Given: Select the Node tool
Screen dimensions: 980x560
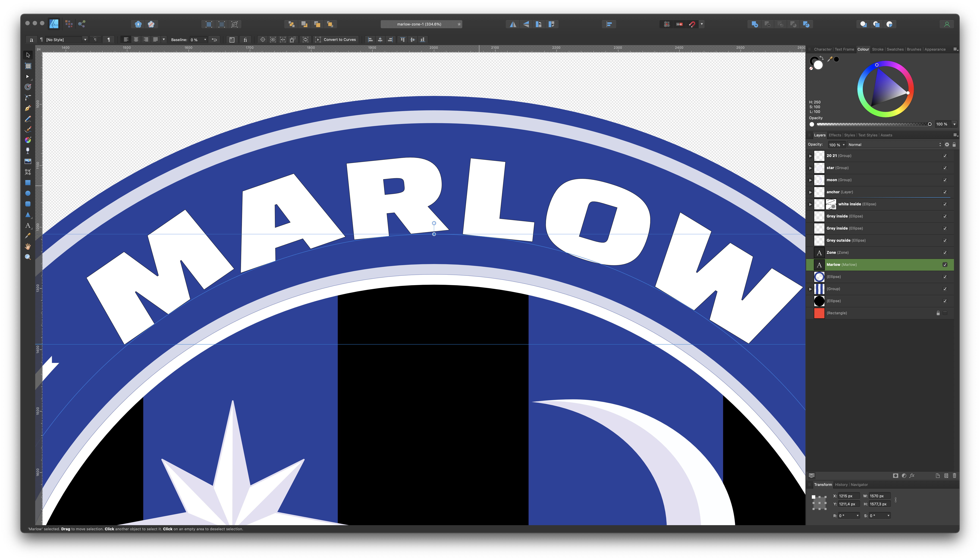Looking at the screenshot, I should pyautogui.click(x=28, y=76).
